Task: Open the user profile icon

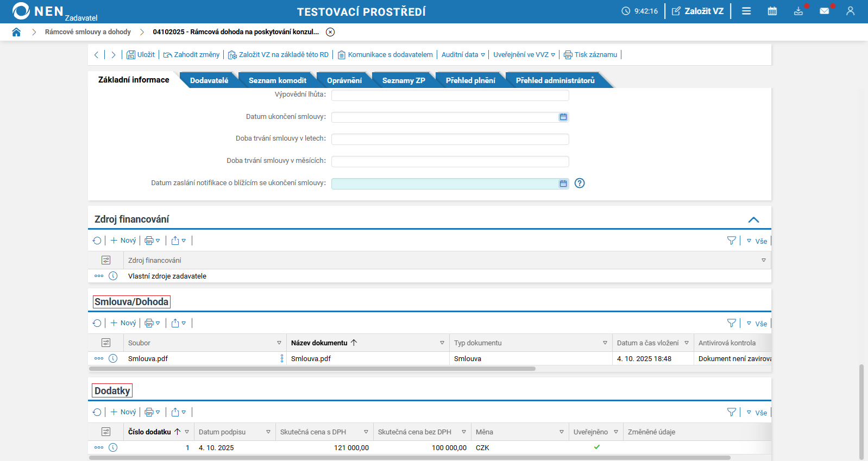Action: pos(850,11)
